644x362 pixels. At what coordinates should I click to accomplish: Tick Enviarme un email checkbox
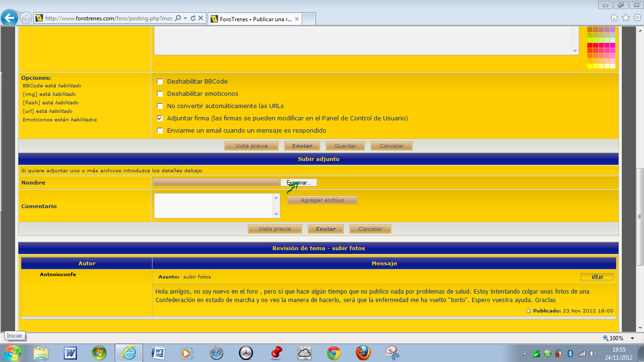(x=160, y=131)
